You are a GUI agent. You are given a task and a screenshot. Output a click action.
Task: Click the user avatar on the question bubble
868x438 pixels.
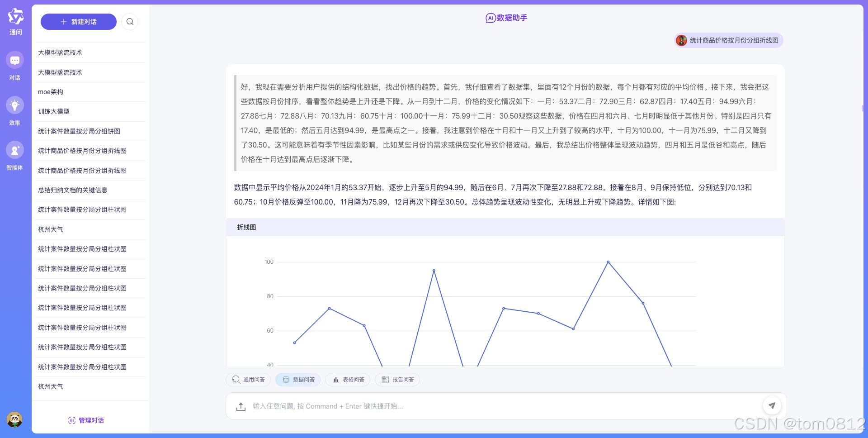pos(681,40)
